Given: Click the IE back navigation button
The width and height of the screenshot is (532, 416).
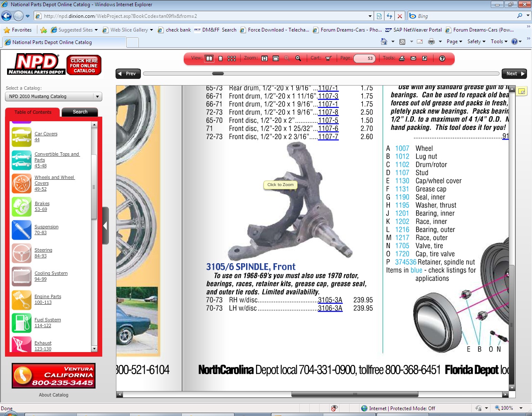Looking at the screenshot, I should click(6, 16).
